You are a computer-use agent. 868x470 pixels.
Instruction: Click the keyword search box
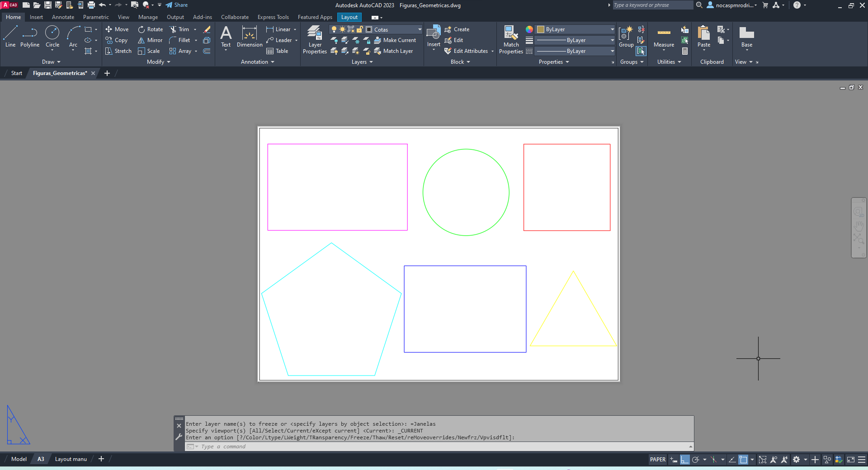pyautogui.click(x=653, y=5)
